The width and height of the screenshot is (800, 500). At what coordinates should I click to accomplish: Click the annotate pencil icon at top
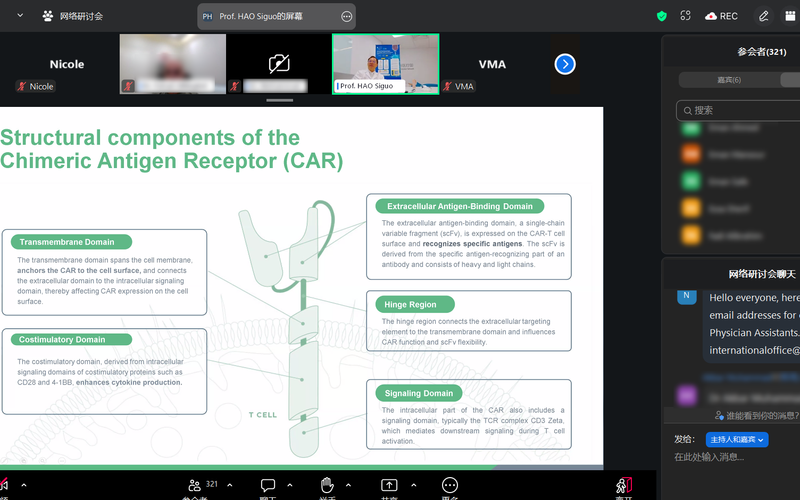763,16
